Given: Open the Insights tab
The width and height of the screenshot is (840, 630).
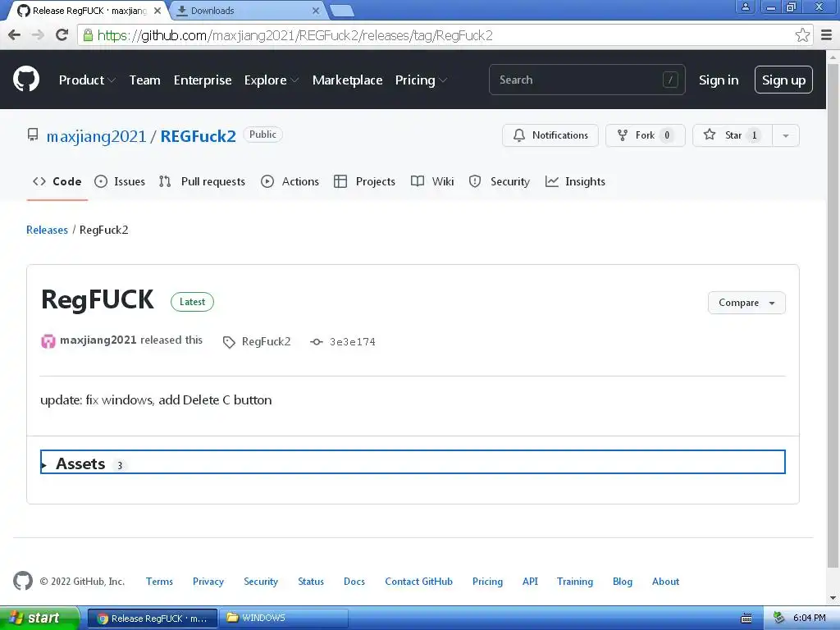Looking at the screenshot, I should tap(575, 181).
